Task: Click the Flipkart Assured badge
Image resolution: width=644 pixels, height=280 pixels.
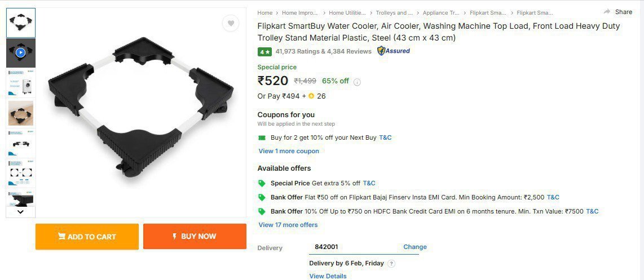Action: [x=394, y=51]
